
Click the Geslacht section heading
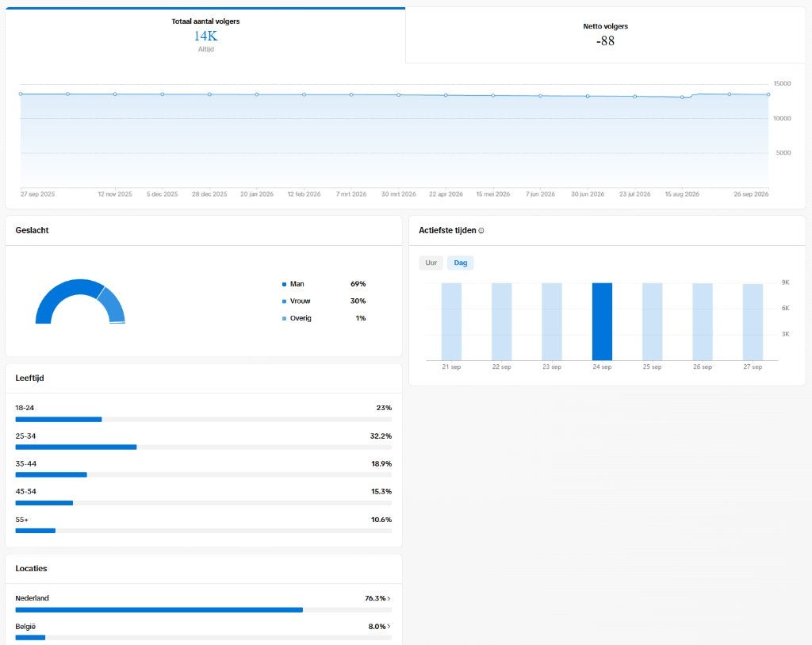point(32,231)
